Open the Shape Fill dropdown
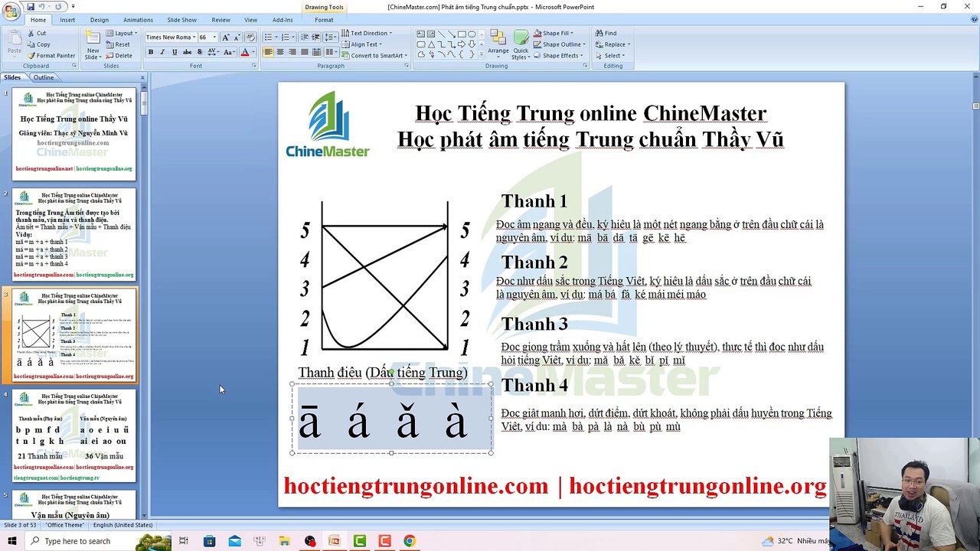980x551 pixels. [554, 33]
